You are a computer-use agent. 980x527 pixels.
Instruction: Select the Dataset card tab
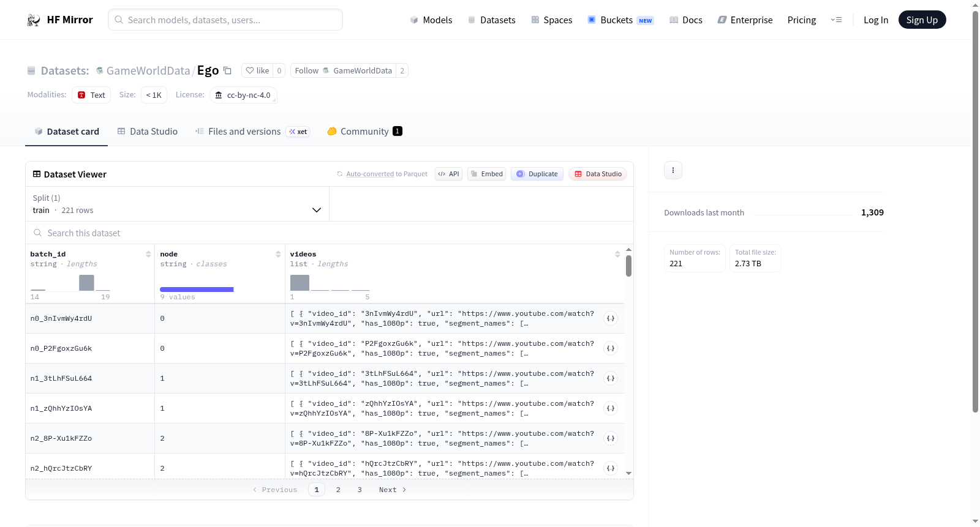67,131
